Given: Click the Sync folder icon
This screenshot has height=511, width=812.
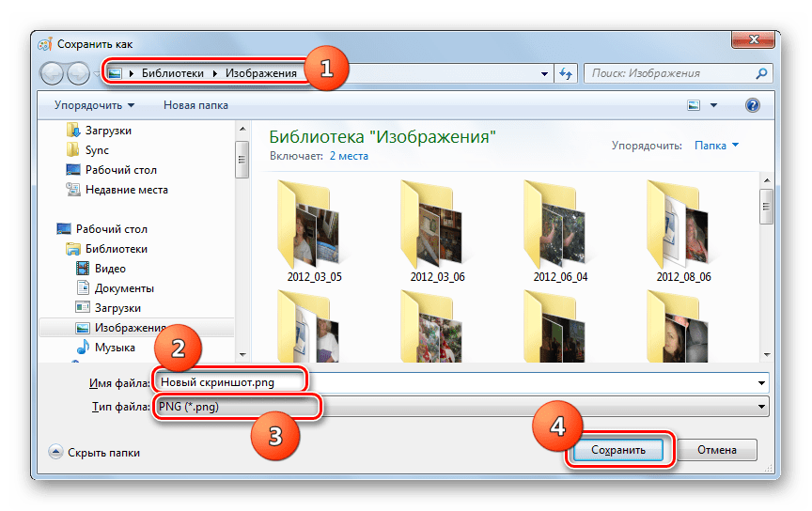Looking at the screenshot, I should tap(73, 149).
